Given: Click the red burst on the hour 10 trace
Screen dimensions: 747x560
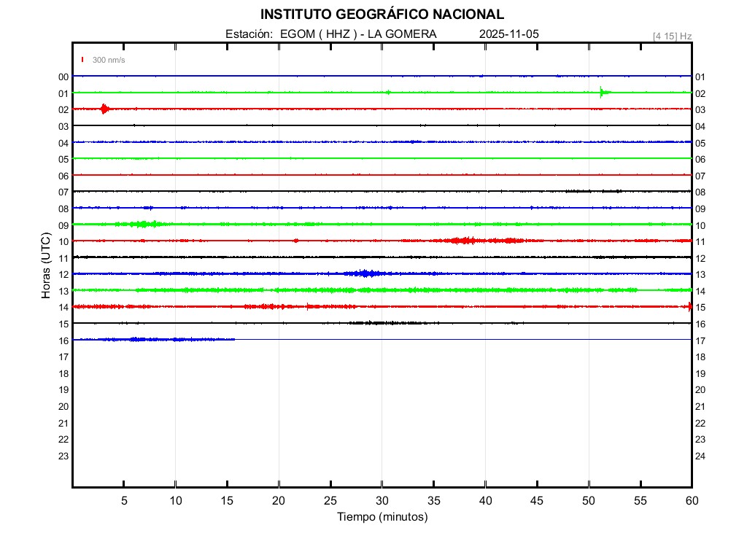Looking at the screenshot, I should pos(464,241).
